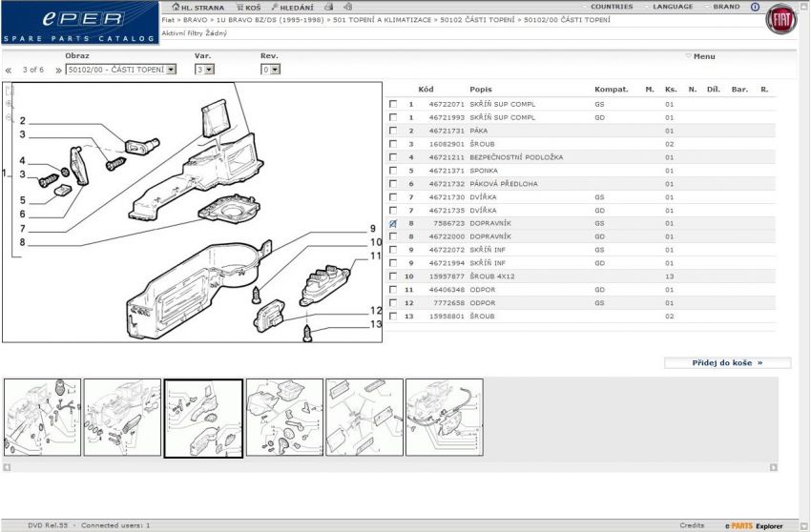Go to next image with right double-arrow

click(x=58, y=70)
